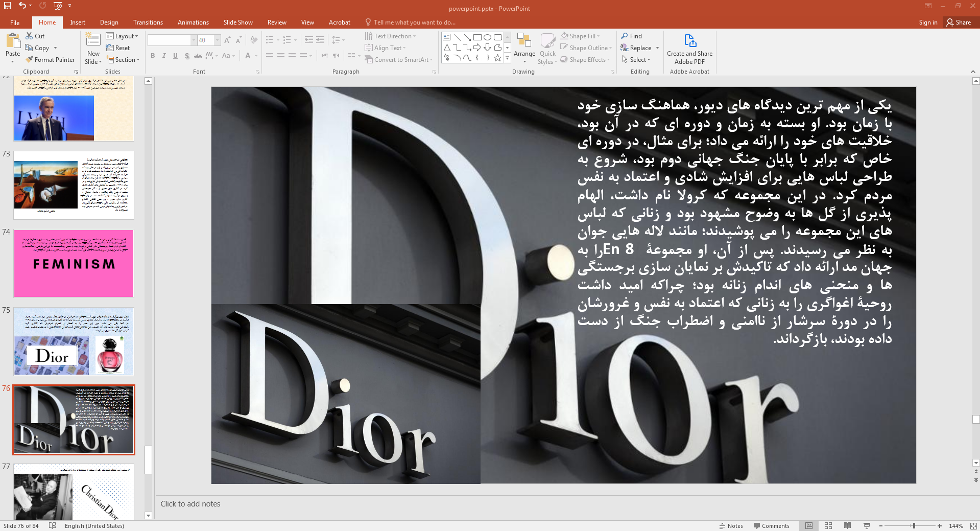Toggle the Notes pane
Image resolution: width=980 pixels, height=531 pixels.
click(x=731, y=526)
